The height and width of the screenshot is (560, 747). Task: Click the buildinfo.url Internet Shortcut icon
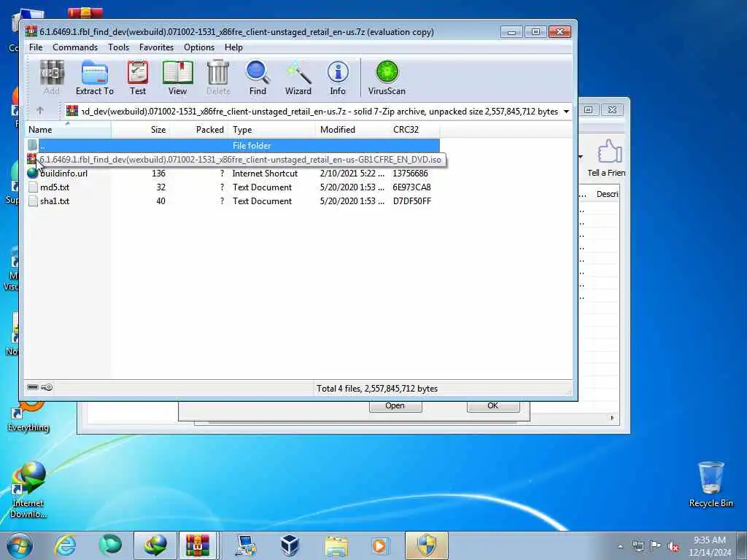tap(32, 174)
